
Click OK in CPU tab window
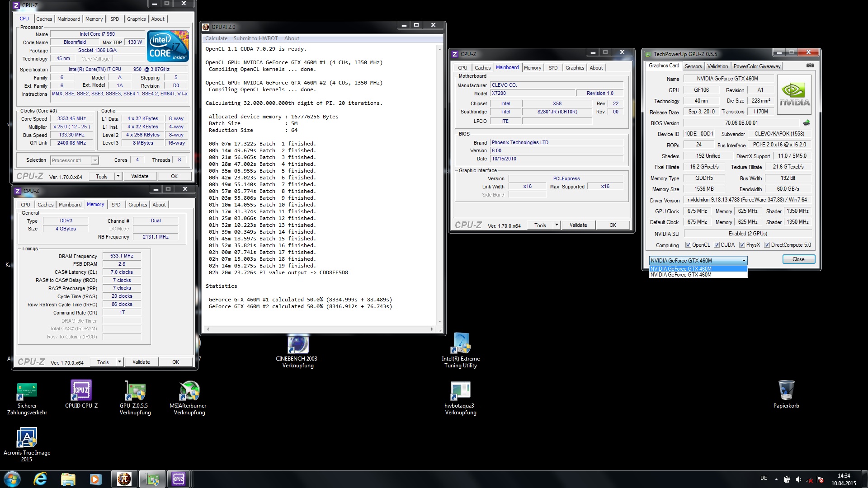pyautogui.click(x=174, y=176)
